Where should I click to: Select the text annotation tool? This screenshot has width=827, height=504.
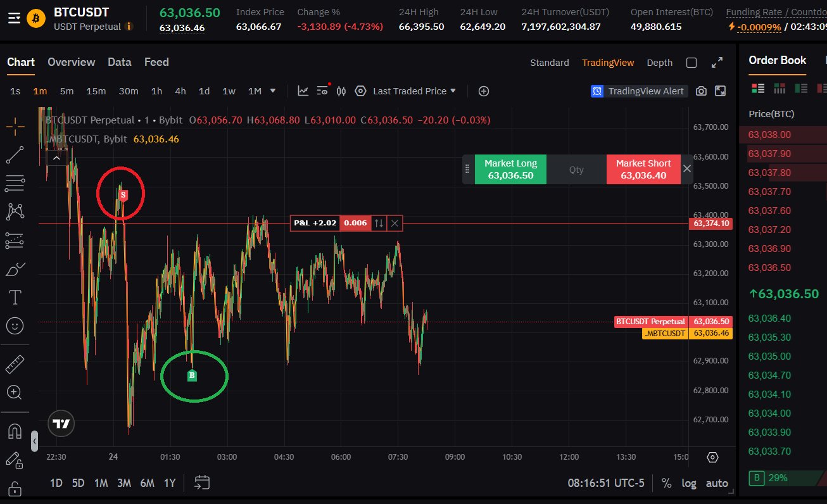(15, 297)
